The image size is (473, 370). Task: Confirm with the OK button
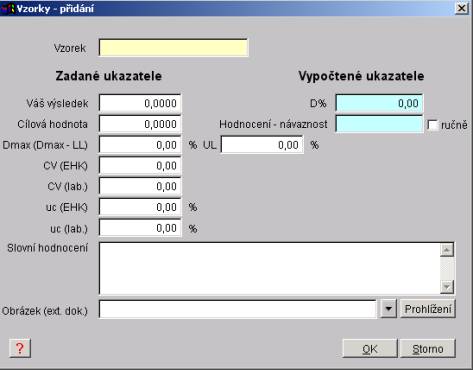click(370, 348)
